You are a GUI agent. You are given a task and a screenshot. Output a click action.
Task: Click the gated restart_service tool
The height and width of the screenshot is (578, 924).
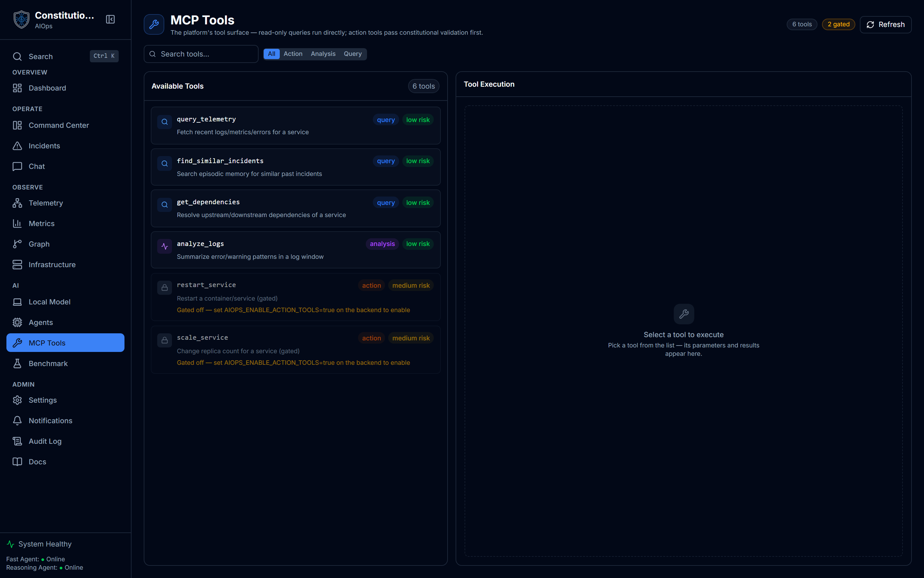pyautogui.click(x=295, y=297)
